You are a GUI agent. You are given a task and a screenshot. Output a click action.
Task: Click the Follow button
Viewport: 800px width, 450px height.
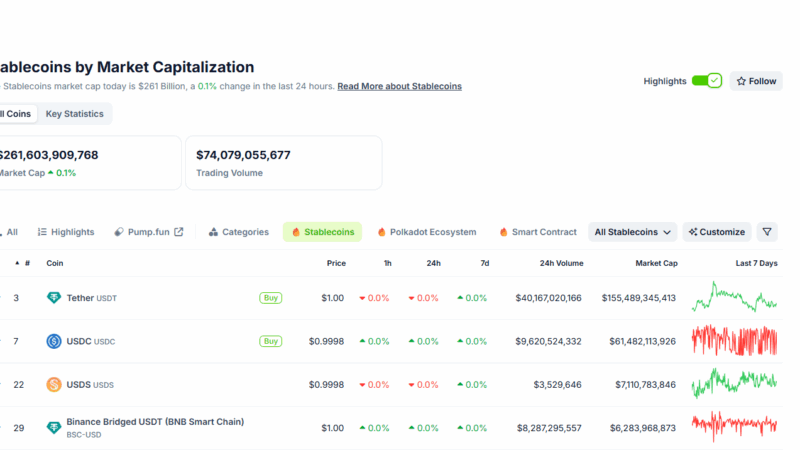tap(756, 81)
